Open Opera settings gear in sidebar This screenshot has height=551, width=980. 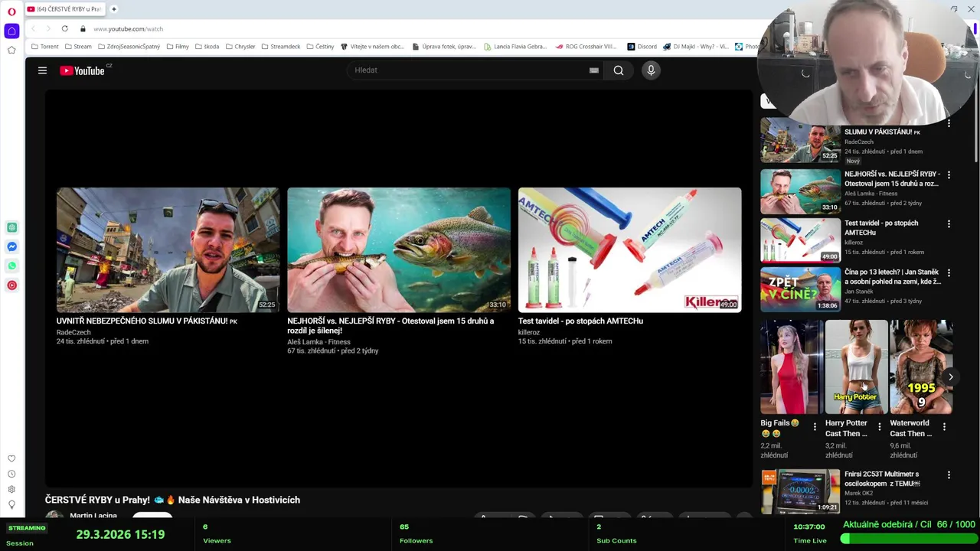tap(11, 489)
